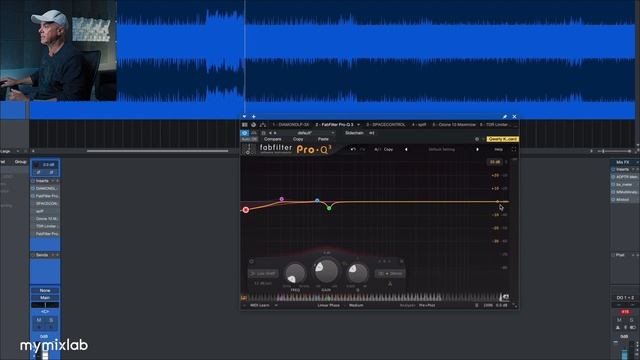Open the channel editor grid icon
Viewport: 640px width, 360px height.
(x=244, y=125)
